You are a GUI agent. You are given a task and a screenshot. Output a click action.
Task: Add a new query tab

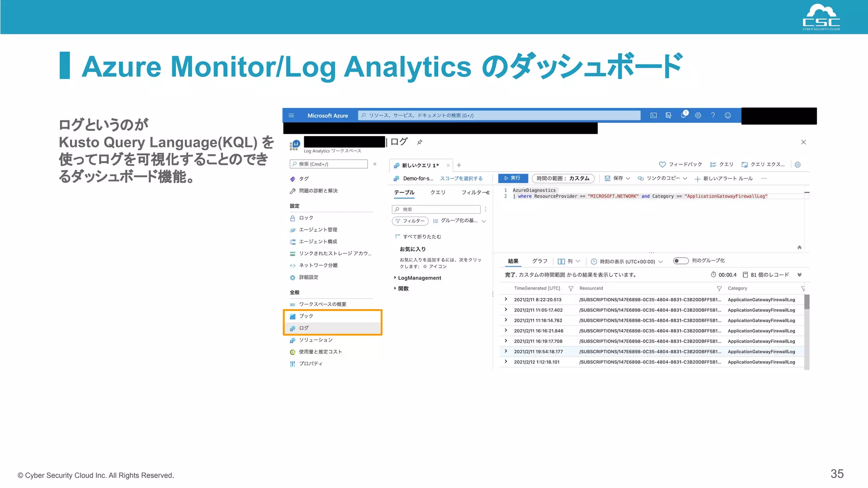click(459, 165)
